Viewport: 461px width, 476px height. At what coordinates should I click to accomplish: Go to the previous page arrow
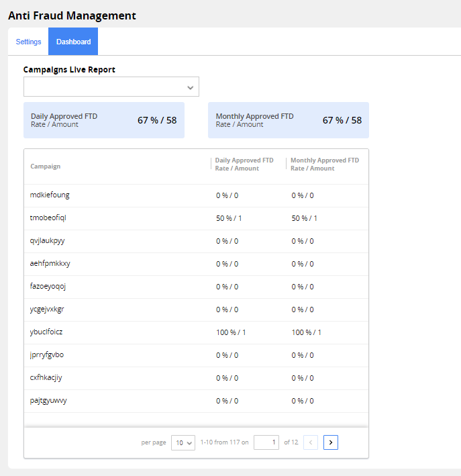point(311,442)
